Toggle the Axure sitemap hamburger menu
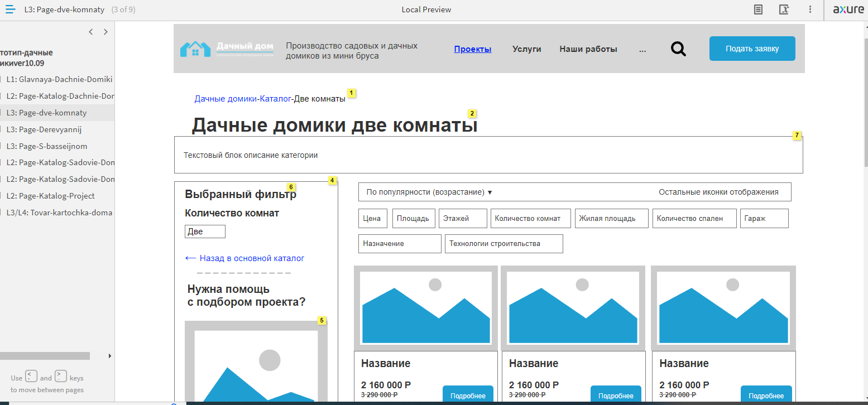868x405 pixels. tap(10, 9)
